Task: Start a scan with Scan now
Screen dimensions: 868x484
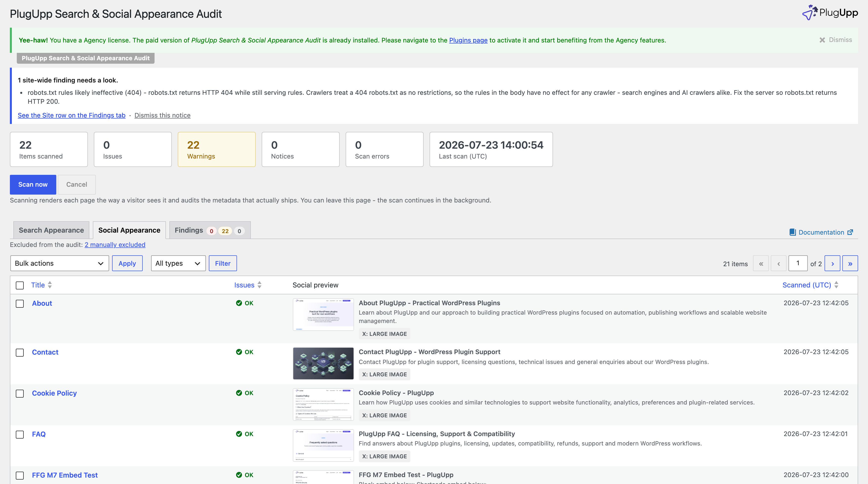Action: pyautogui.click(x=33, y=185)
